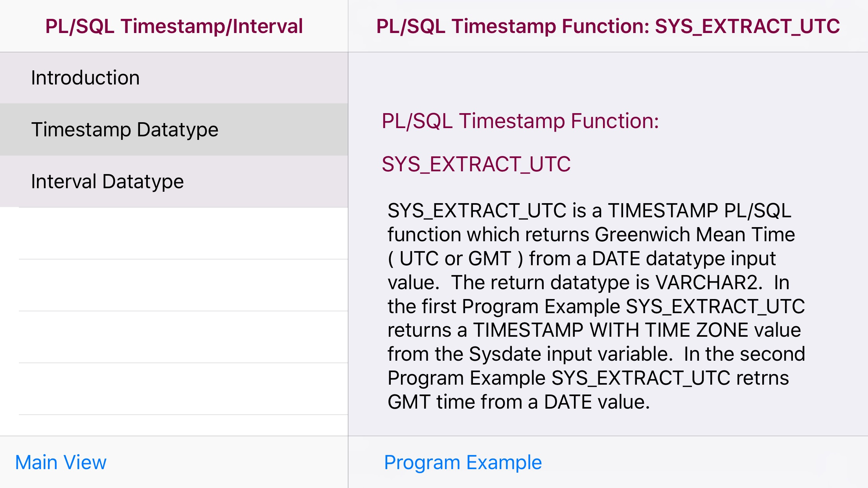Click the maroon SYS_EXTRACT_UTC subheading

pos(476,164)
